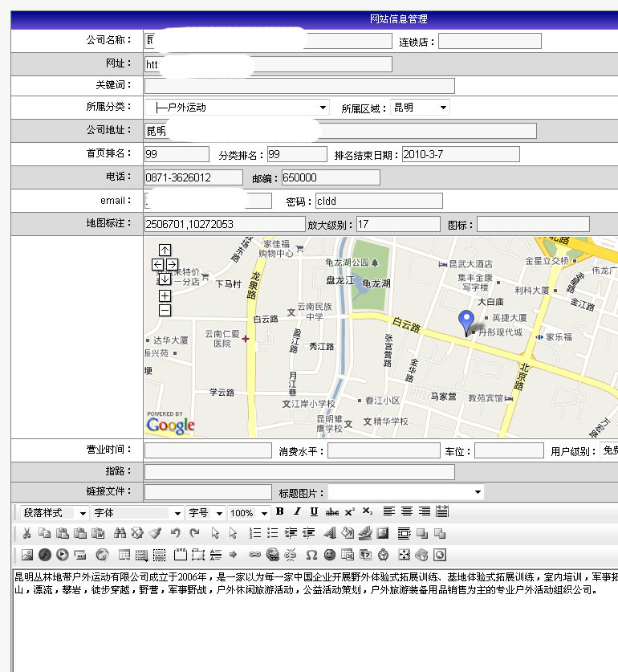
Task: Toggle bold formatting in the editor
Action: pos(280,511)
